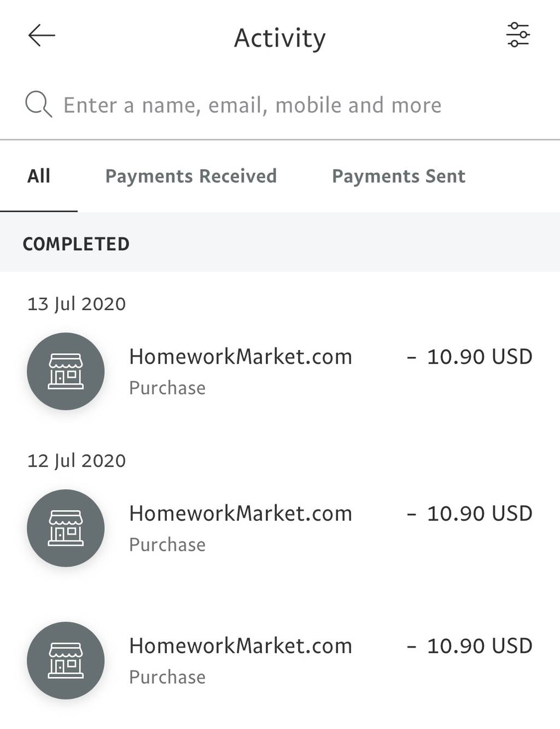Switch to Payments Received tab

(x=191, y=176)
